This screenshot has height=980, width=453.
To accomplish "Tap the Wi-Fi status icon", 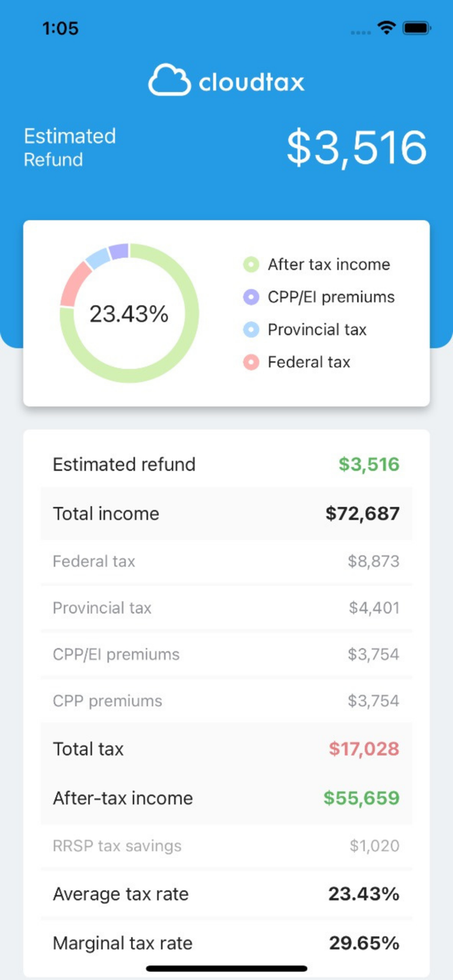I will 386,27.
